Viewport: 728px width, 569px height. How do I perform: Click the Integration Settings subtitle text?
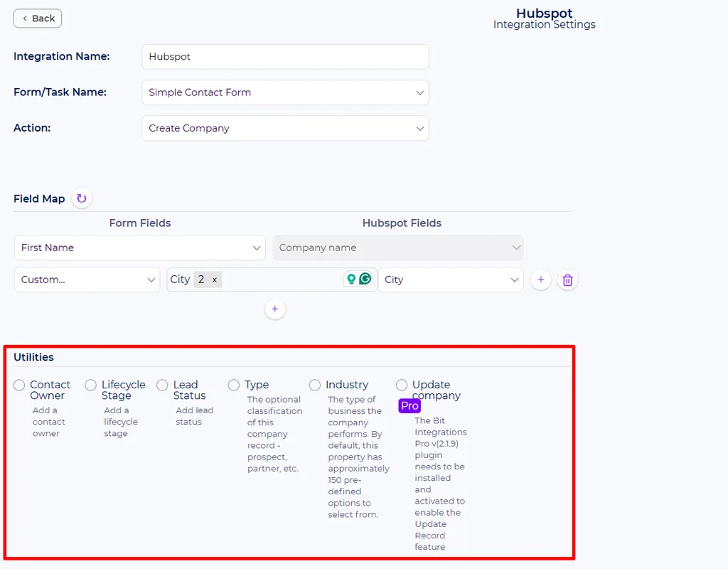pyautogui.click(x=544, y=25)
